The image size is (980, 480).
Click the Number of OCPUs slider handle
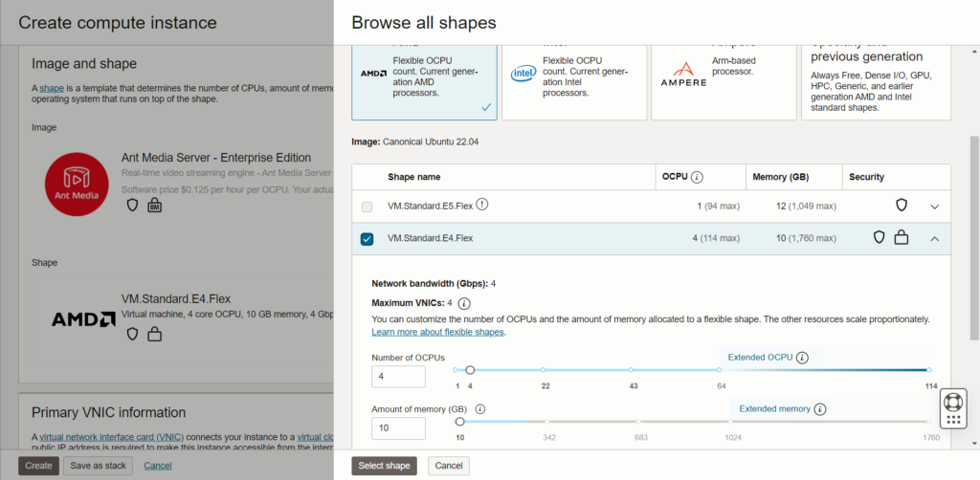(470, 370)
